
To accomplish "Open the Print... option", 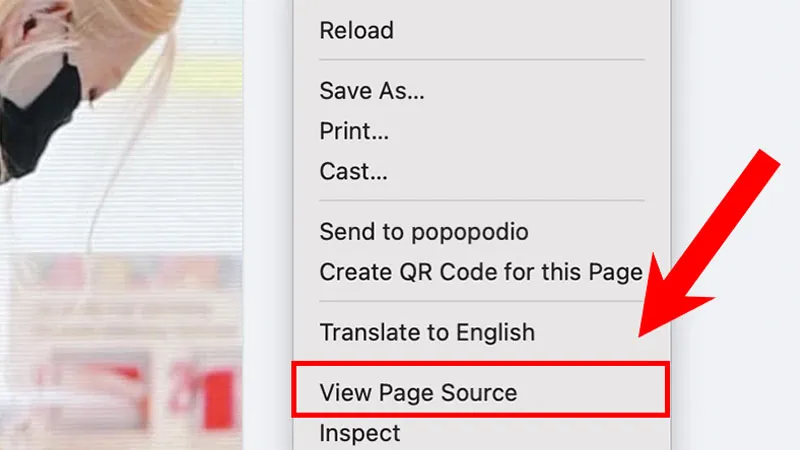I will (354, 131).
